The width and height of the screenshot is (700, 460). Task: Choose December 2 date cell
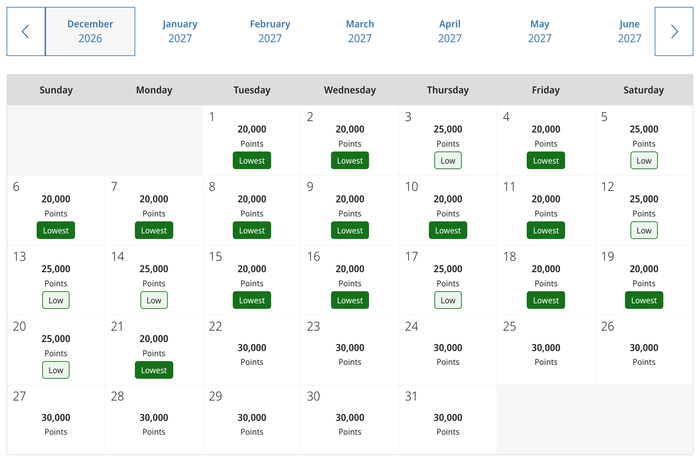click(x=350, y=140)
